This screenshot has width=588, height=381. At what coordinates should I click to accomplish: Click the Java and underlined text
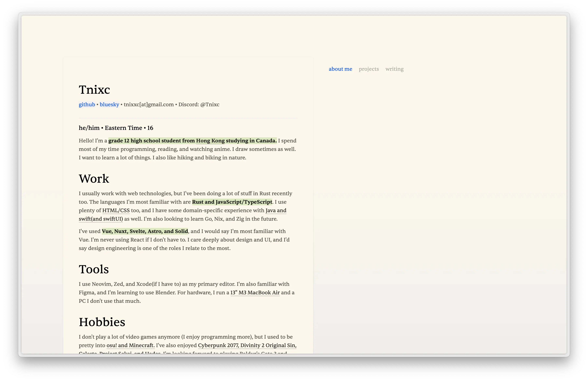point(276,210)
